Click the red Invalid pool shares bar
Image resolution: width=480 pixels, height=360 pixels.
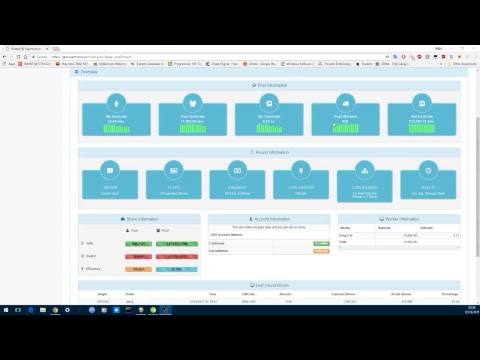tap(177, 257)
